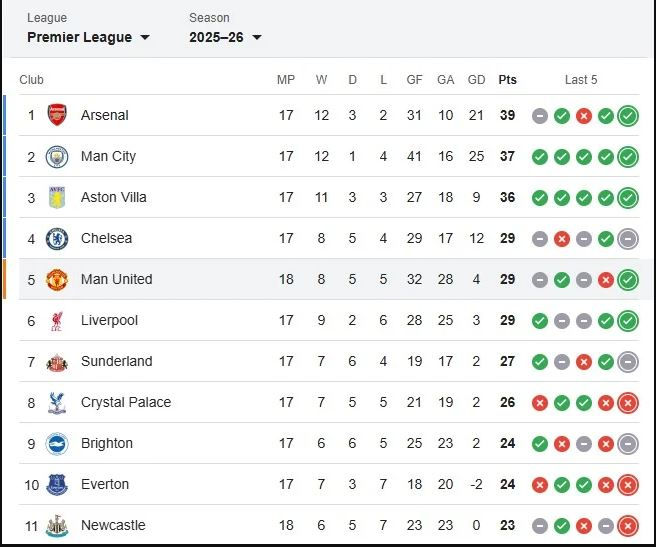Click the Pts column header
This screenshot has height=547, width=656.
click(x=508, y=80)
